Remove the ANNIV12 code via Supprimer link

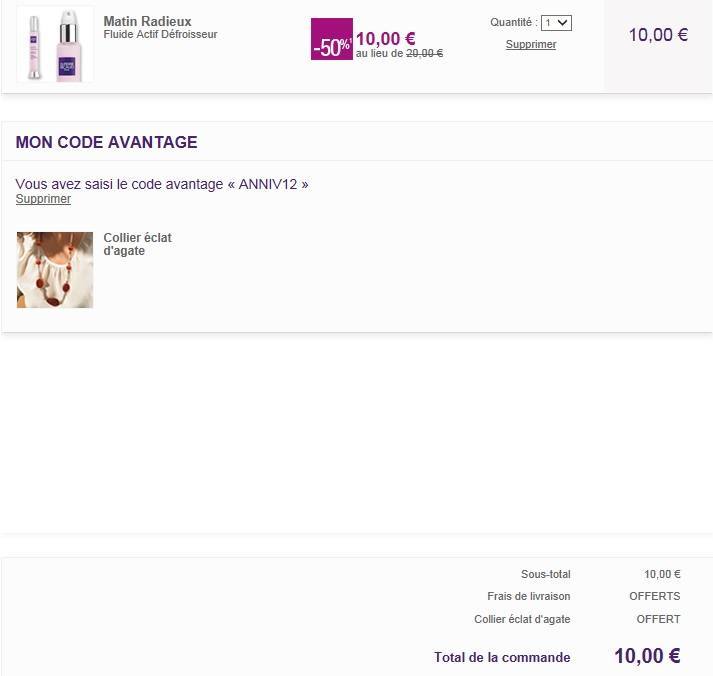point(43,199)
